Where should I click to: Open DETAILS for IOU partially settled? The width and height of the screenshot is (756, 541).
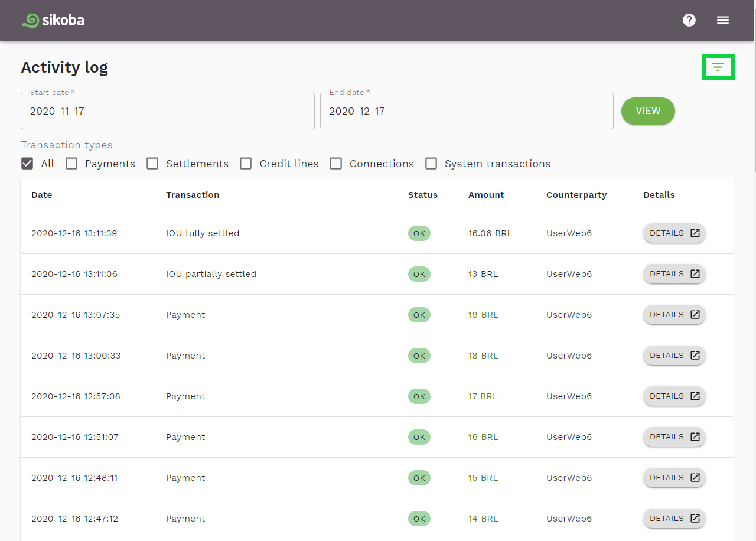tap(674, 274)
